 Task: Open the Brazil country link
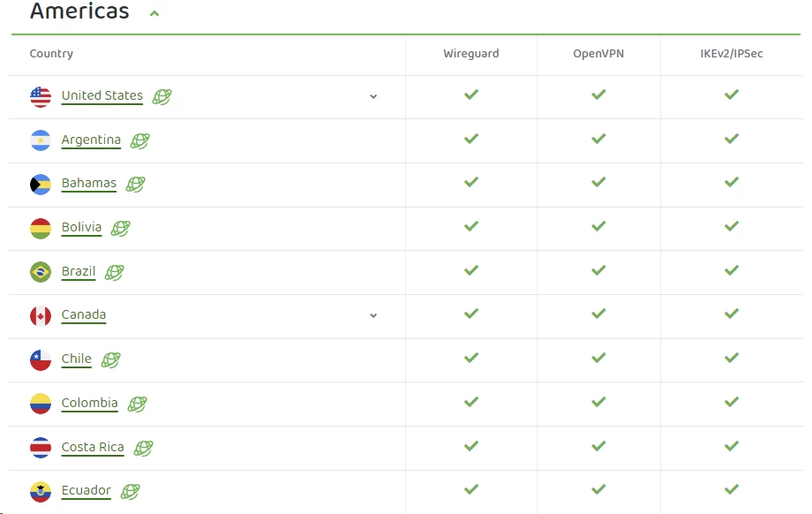coord(79,271)
